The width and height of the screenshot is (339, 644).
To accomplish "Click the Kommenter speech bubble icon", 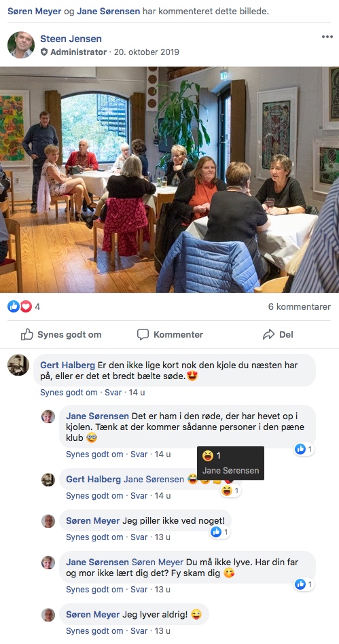I will click(x=143, y=335).
